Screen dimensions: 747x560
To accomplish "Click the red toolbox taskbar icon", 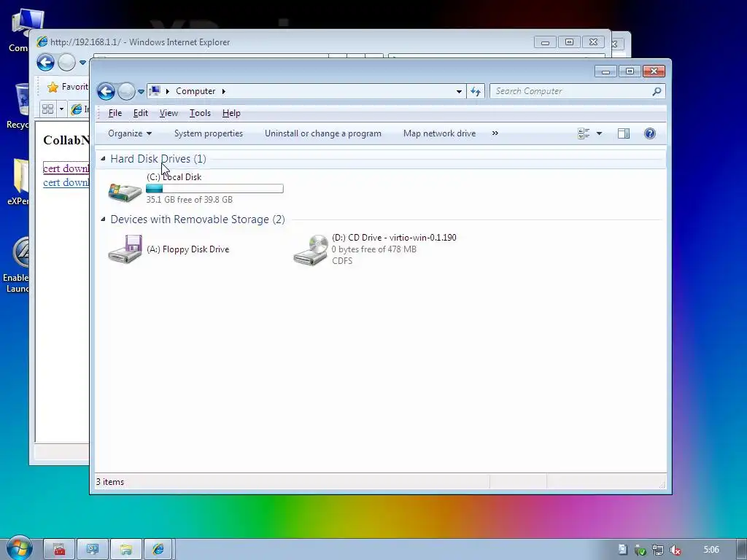I will (x=59, y=550).
